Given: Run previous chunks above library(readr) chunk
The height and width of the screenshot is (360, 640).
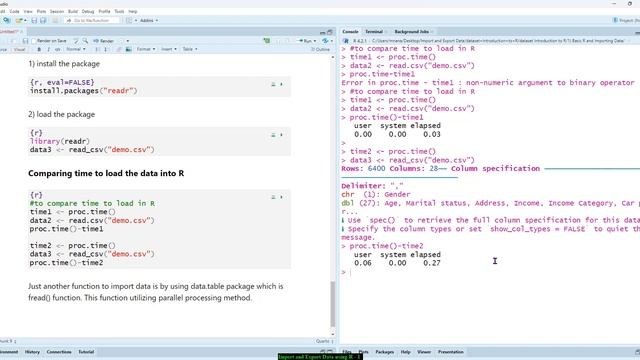Looking at the screenshot, I should (273, 135).
